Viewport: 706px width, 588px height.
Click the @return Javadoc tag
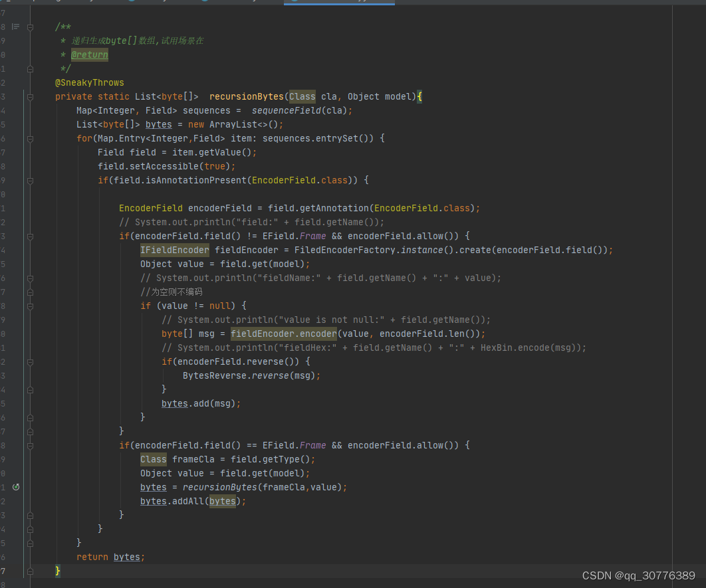pos(90,55)
